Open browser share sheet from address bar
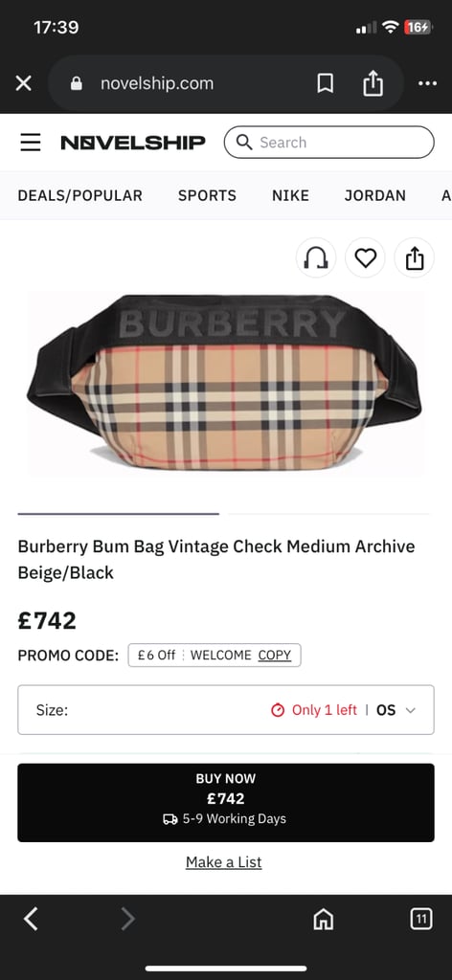Viewport: 452px width, 980px height. [x=373, y=83]
